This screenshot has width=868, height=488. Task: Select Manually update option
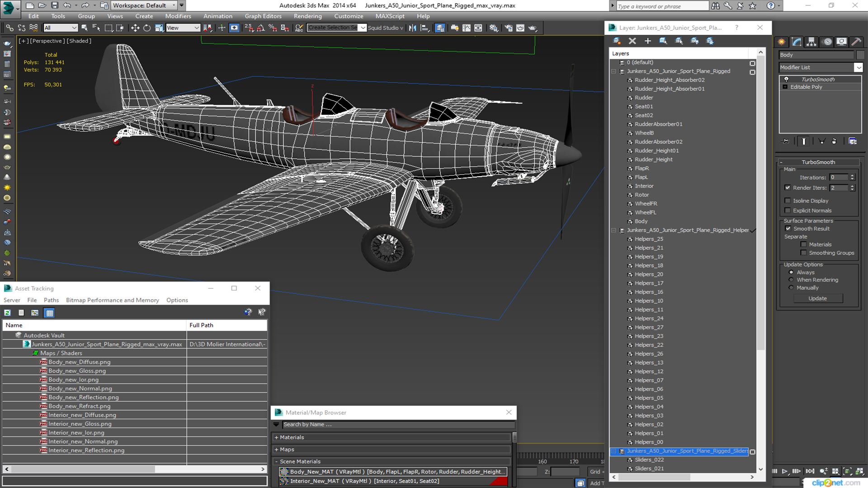(x=791, y=288)
